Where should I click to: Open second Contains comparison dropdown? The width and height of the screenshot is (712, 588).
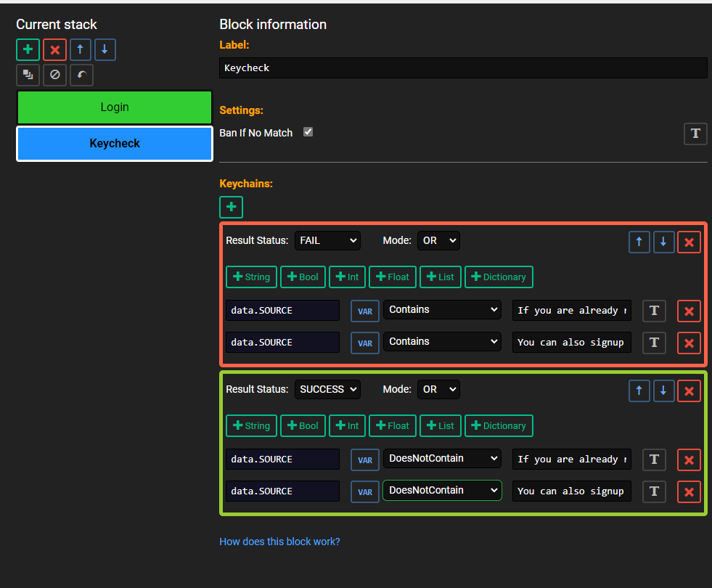[x=442, y=341]
